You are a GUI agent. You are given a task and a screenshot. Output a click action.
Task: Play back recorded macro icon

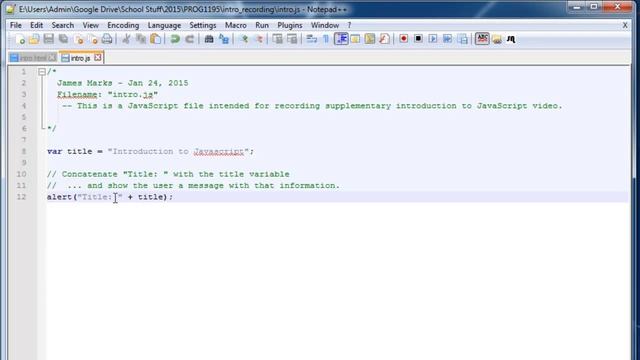[x=433, y=39]
